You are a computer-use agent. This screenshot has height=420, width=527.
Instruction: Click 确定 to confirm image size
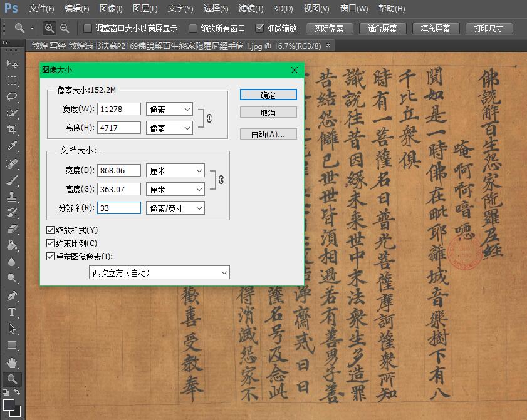(x=268, y=95)
